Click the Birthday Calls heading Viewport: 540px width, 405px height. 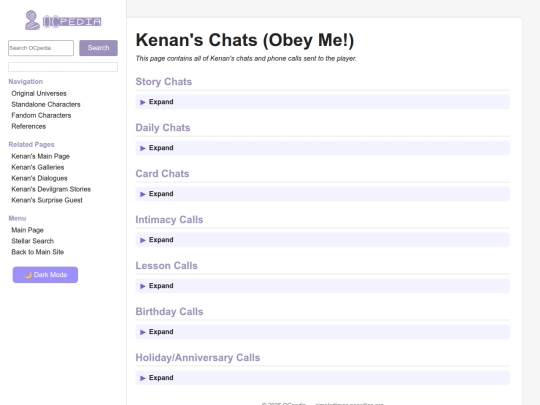click(x=169, y=312)
